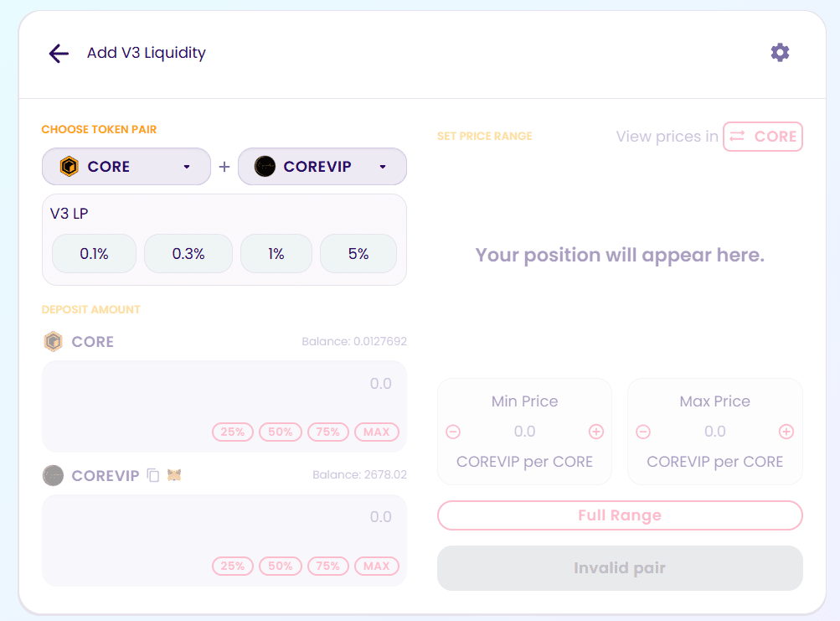Decrease Max Price with minus icon

pyautogui.click(x=643, y=432)
